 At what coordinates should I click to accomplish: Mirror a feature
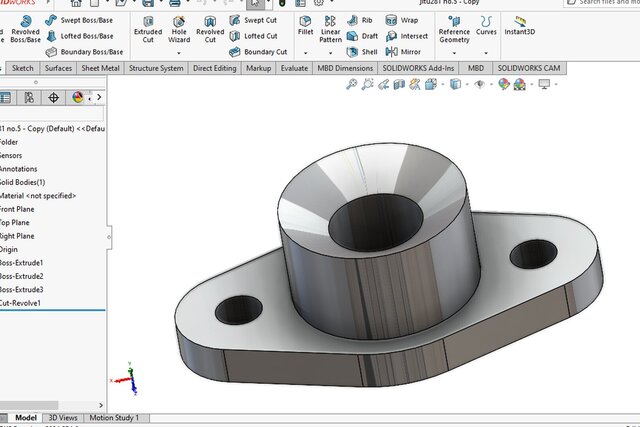click(403, 52)
